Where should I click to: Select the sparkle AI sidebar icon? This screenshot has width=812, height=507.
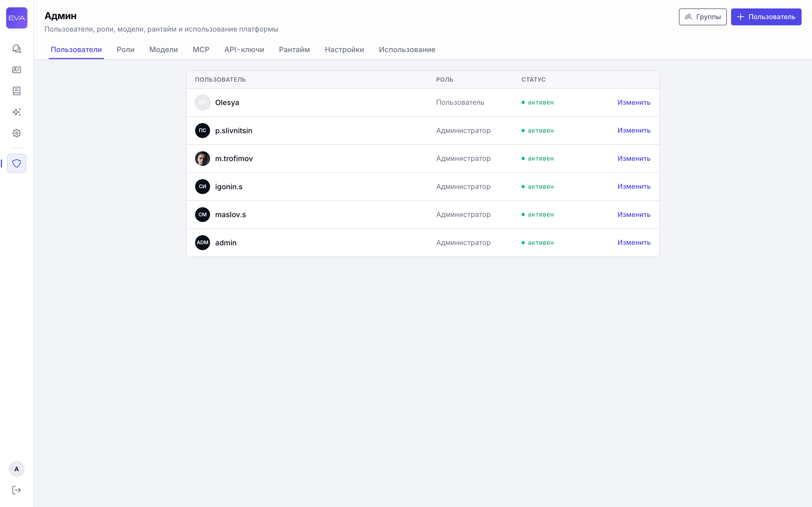[x=16, y=112]
